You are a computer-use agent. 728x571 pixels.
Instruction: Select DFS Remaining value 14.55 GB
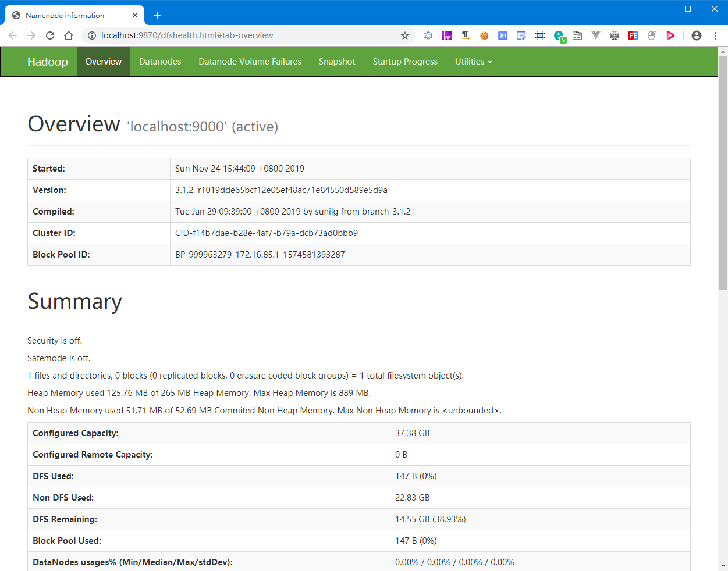coord(431,519)
